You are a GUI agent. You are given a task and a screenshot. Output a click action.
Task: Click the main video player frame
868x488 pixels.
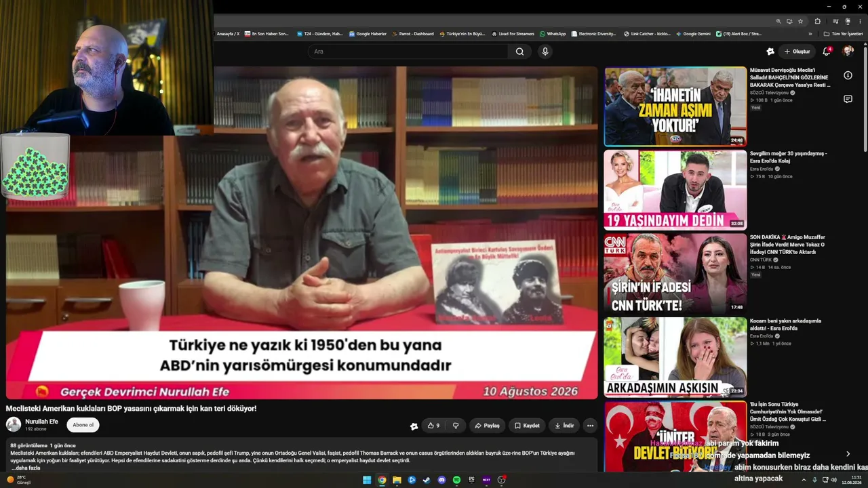tap(302, 232)
